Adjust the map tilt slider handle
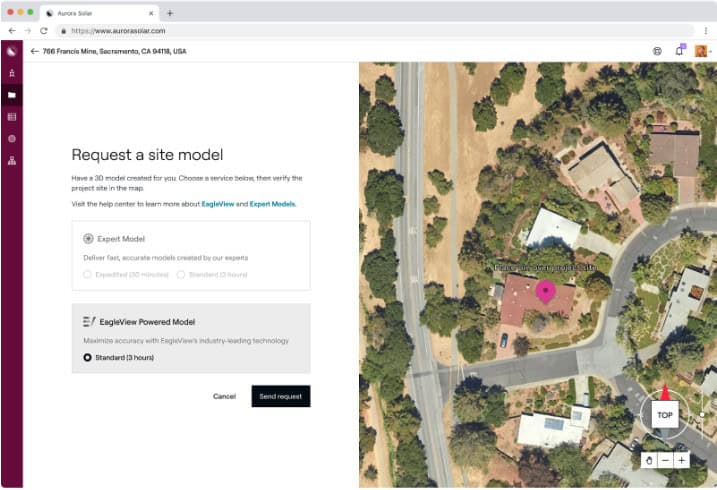The image size is (717, 490). pyautogui.click(x=702, y=415)
